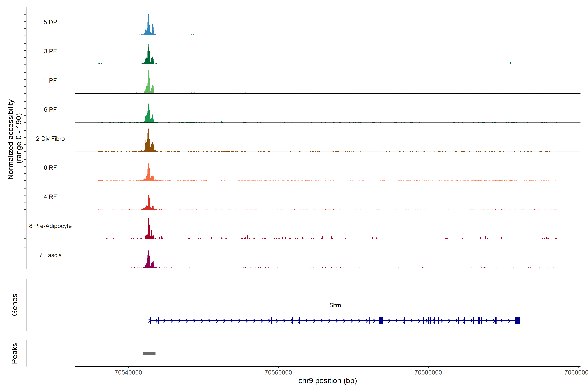The height and width of the screenshot is (392, 588).
Task: Click the 70560000 axis tick label
Action: click(x=278, y=372)
